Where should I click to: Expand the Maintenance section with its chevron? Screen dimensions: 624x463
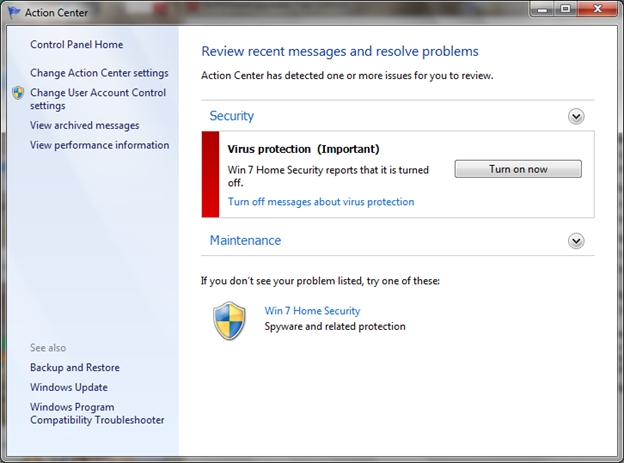[576, 241]
